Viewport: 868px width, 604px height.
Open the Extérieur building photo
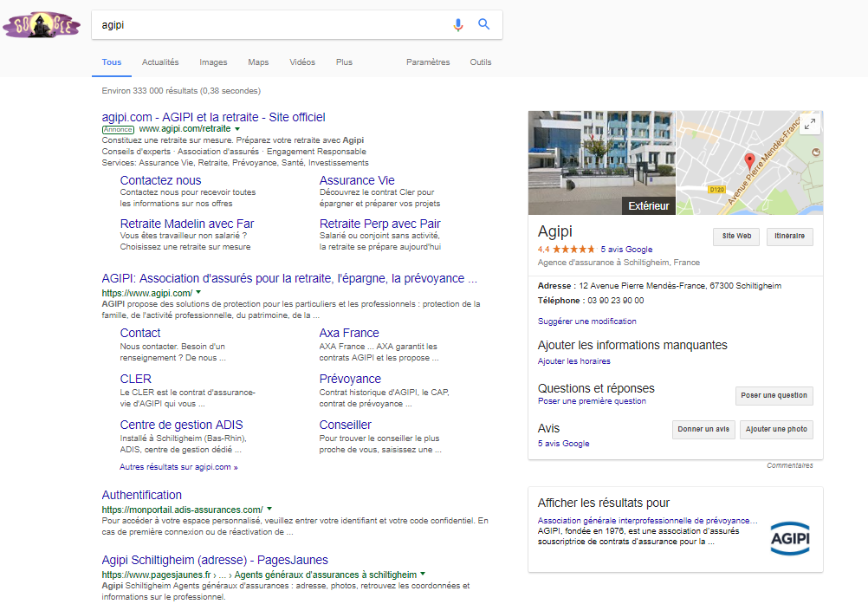point(602,163)
